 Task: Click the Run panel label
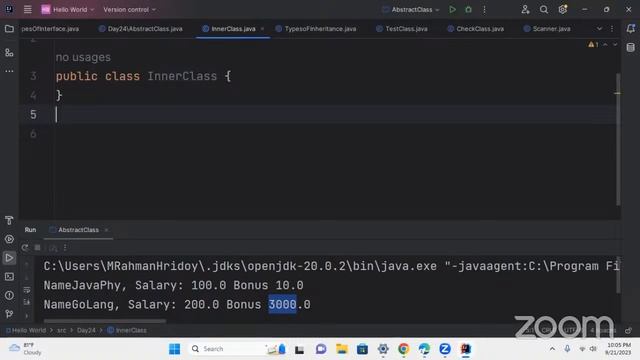(30, 230)
